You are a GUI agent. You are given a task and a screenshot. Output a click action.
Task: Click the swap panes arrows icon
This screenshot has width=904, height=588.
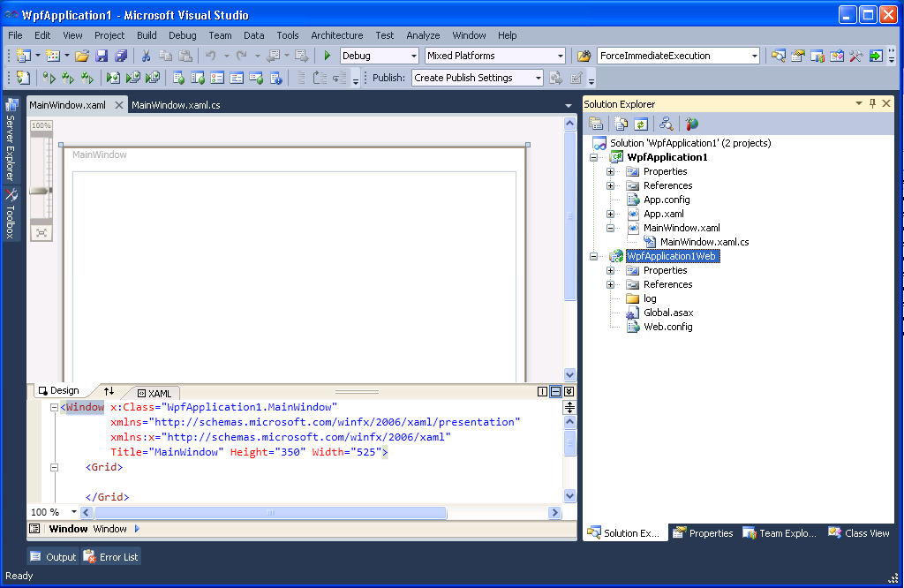click(x=109, y=391)
